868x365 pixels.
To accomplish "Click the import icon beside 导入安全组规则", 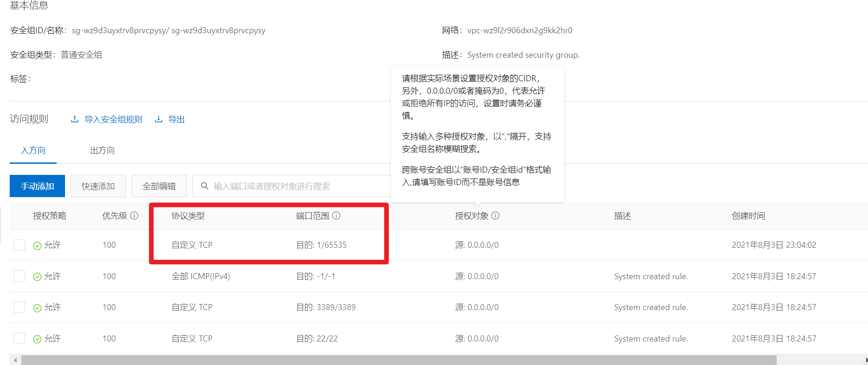I will [74, 119].
